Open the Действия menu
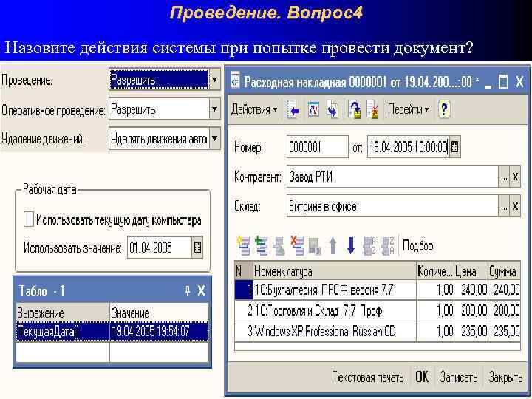Screen dimensions: 532x399 pyautogui.click(x=254, y=110)
